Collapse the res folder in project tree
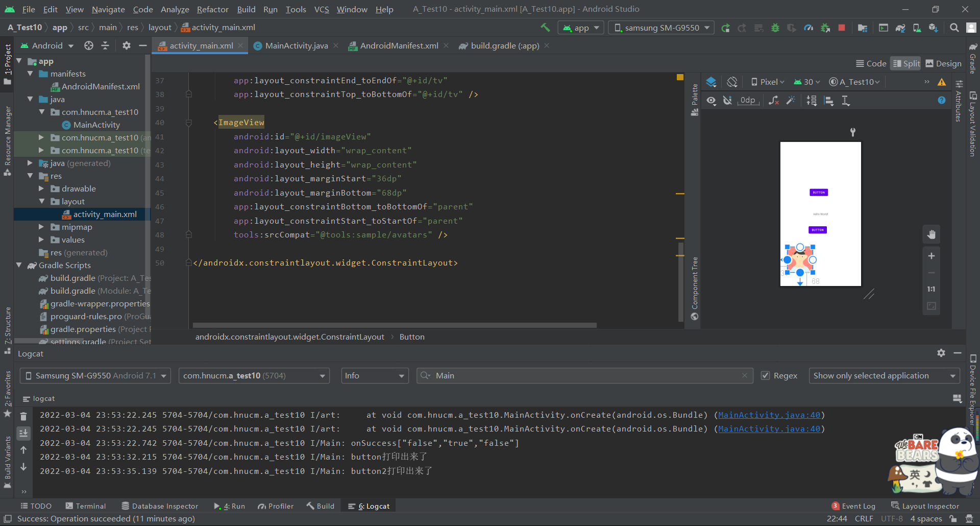This screenshot has width=980, height=526. pyautogui.click(x=30, y=176)
